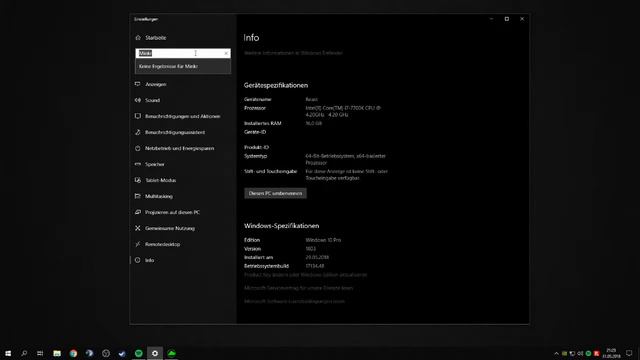Open taskbar search magnifier
The width and height of the screenshot is (640, 360).
(24, 353)
